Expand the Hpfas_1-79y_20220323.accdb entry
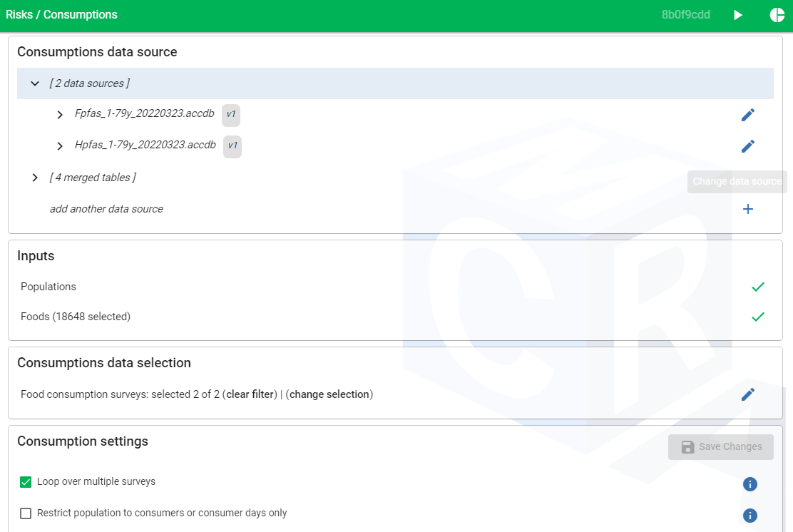The height and width of the screenshot is (532, 793). tap(60, 146)
